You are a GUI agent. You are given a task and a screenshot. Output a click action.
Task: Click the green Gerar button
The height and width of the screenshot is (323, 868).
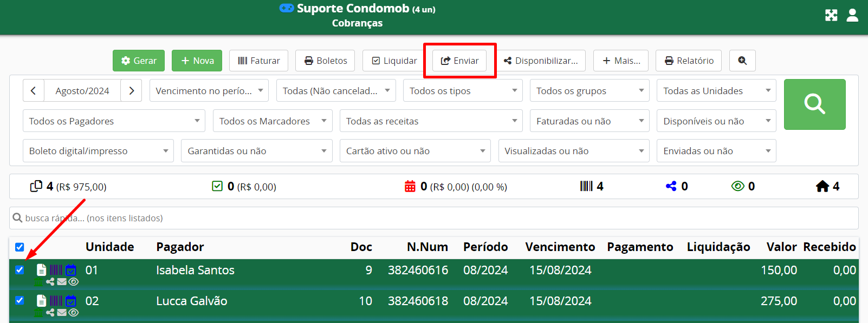pos(139,61)
